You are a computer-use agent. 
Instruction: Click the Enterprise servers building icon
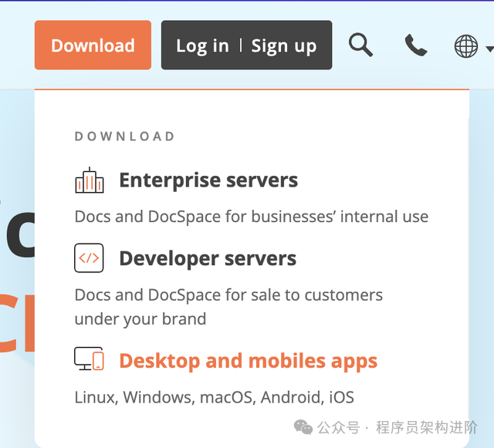(90, 180)
